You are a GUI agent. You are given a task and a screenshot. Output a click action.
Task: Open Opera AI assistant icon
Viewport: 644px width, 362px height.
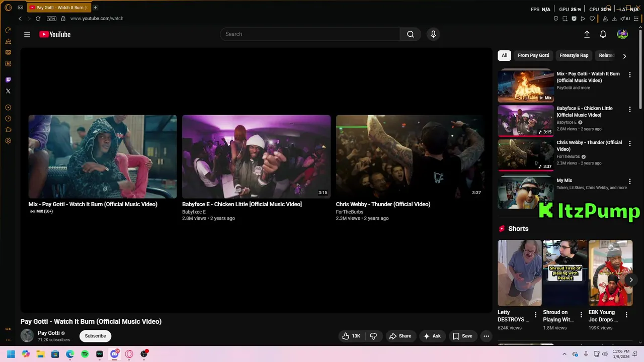[x=625, y=19]
